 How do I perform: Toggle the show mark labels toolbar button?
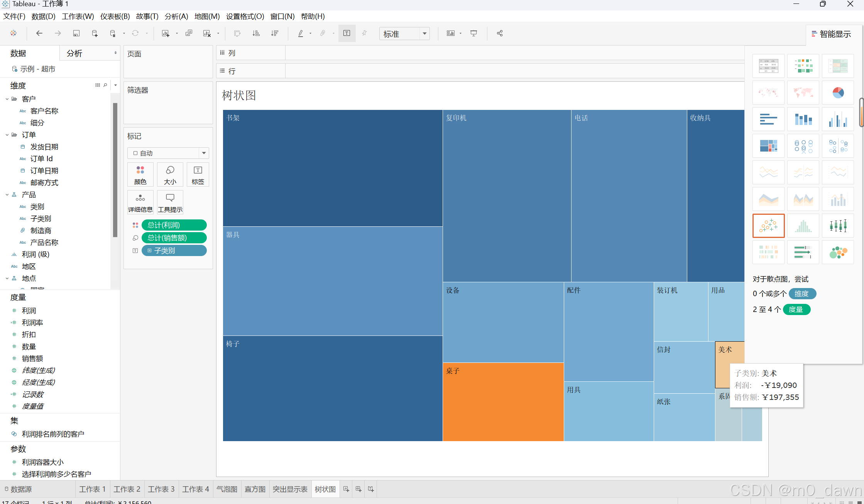[x=347, y=34]
